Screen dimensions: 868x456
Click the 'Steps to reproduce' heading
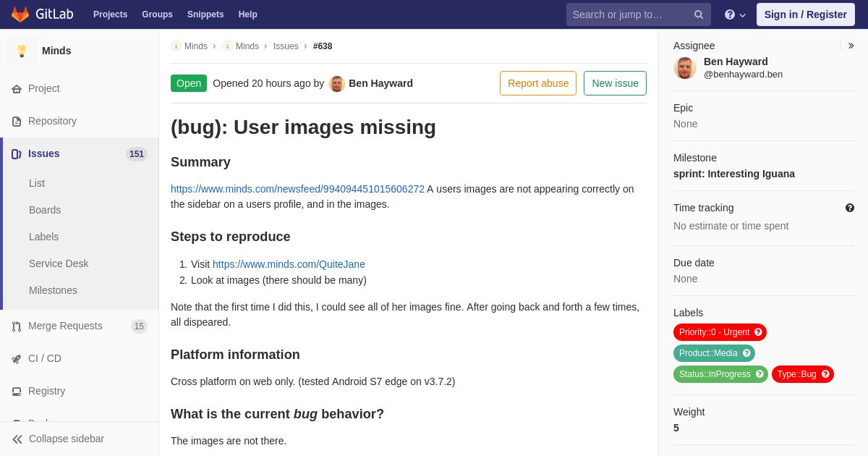point(230,237)
